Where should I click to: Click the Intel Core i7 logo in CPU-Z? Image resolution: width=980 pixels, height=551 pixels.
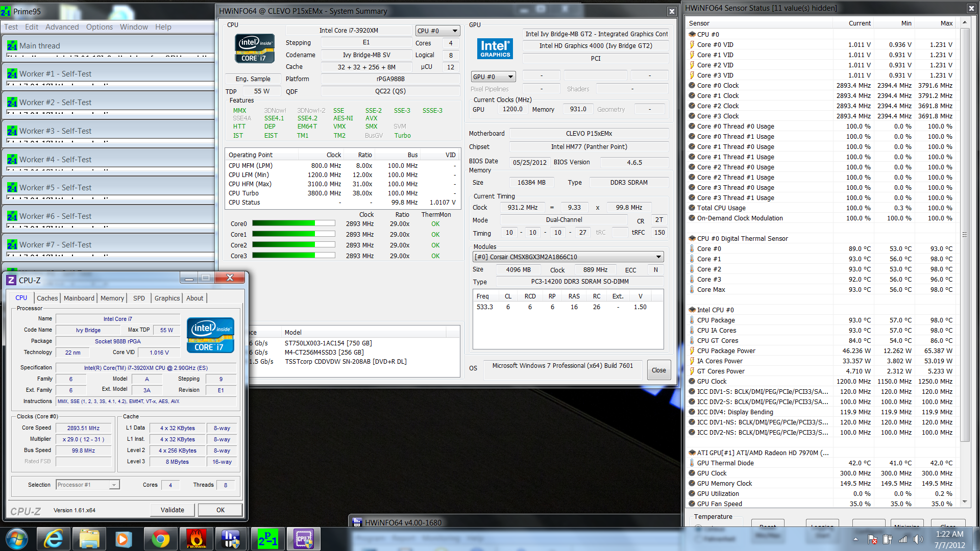tap(210, 335)
